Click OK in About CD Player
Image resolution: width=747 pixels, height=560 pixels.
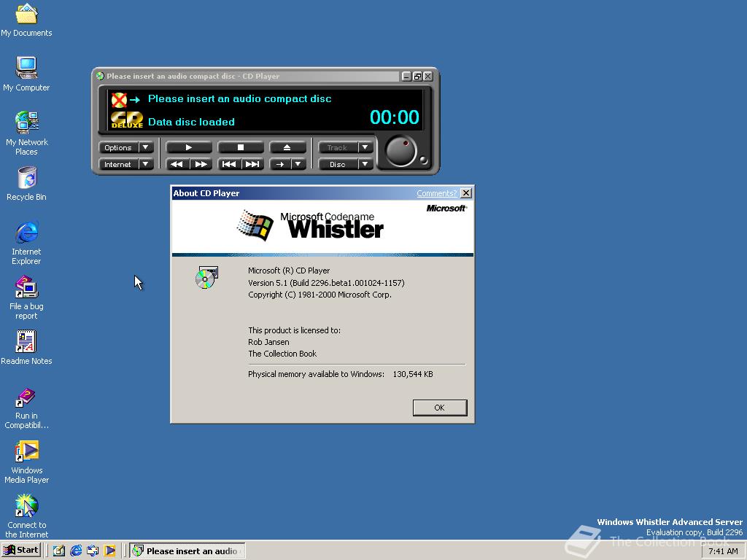point(440,408)
